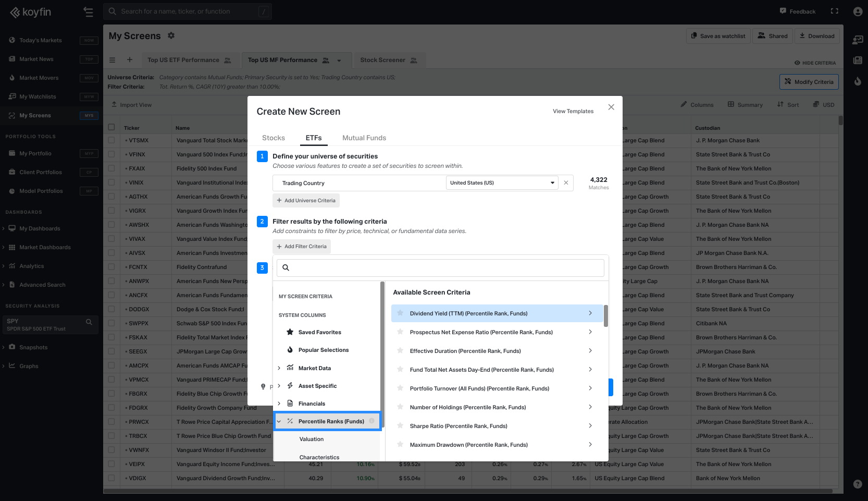Click the table horizontal scrollbar
This screenshot has height=501, width=868.
pyautogui.click(x=468, y=491)
